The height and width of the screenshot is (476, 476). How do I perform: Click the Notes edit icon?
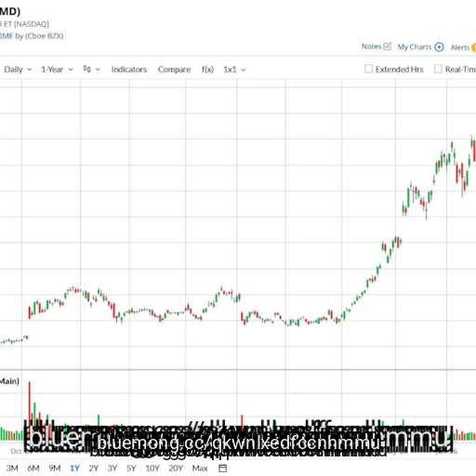pyautogui.click(x=388, y=46)
